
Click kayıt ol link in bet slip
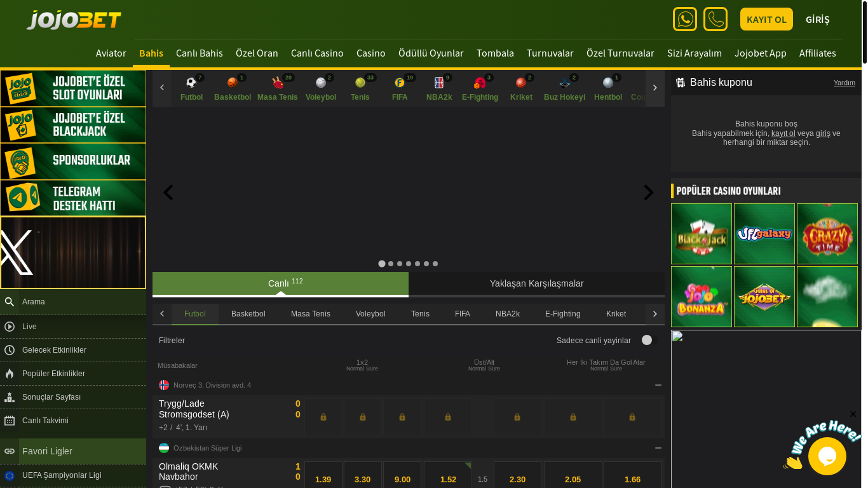[783, 133]
